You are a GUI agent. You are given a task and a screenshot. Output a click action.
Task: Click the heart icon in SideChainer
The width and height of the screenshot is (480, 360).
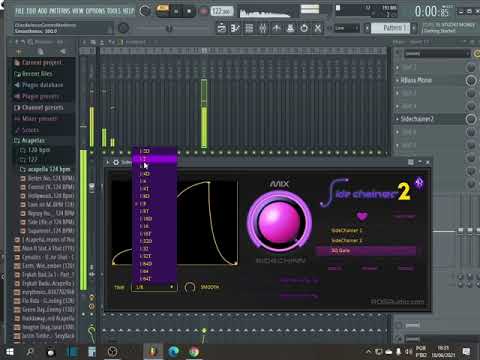coord(362,217)
